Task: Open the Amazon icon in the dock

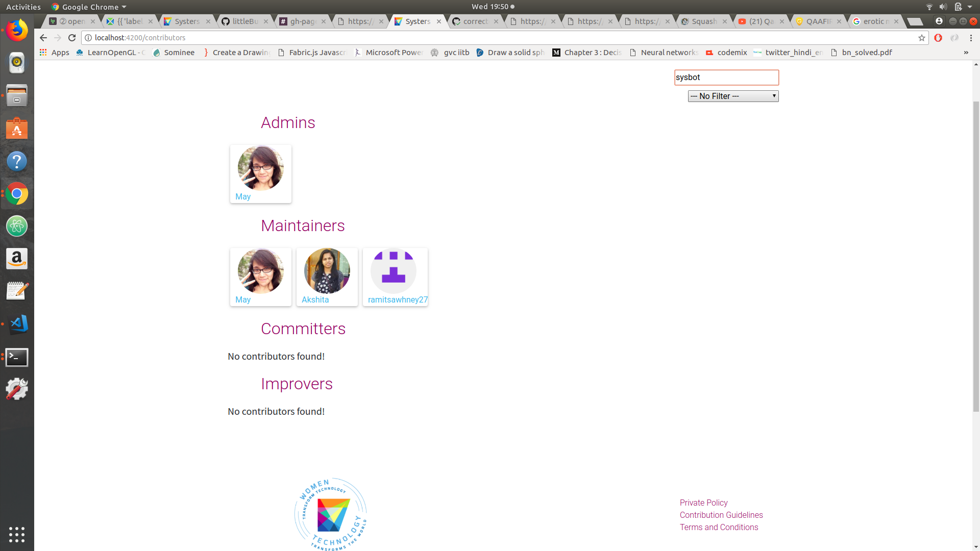Action: pos(17,259)
